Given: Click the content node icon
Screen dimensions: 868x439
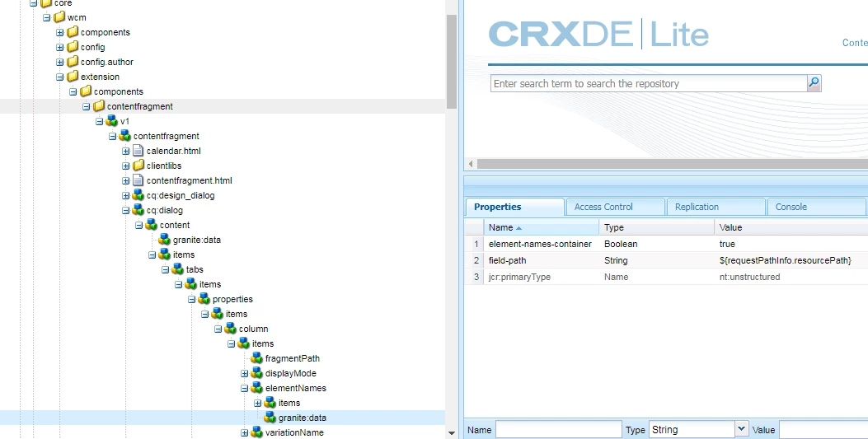Looking at the screenshot, I should point(152,225).
